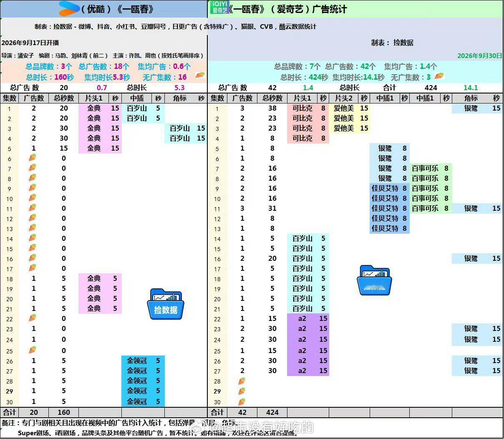
Task: Select the 总品牌数：3个 summary text
Action: pos(49,66)
